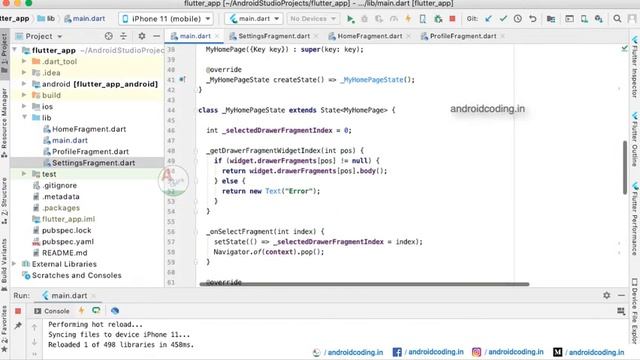Viewport: 640px width, 360px height.
Task: Open run configuration dropdown main.dart
Action: (x=254, y=19)
